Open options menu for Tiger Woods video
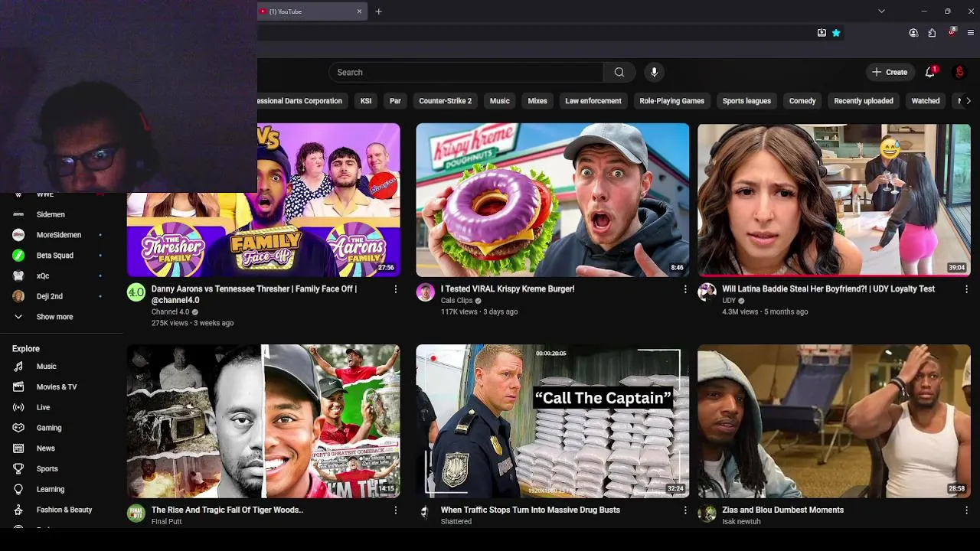 [x=395, y=510]
